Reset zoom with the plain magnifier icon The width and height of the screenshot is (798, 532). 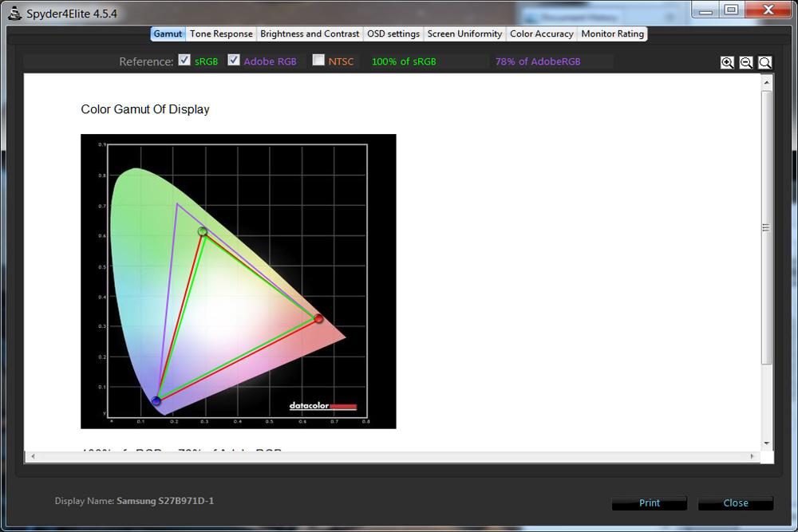click(x=765, y=62)
